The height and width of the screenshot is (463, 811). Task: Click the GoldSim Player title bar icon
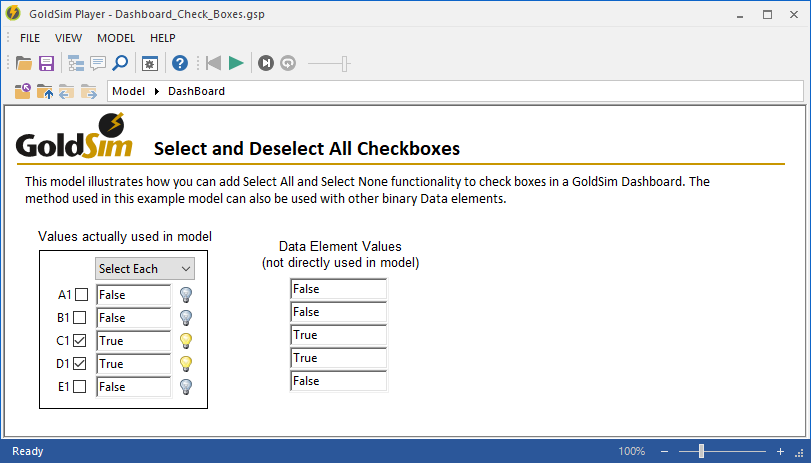tap(13, 14)
